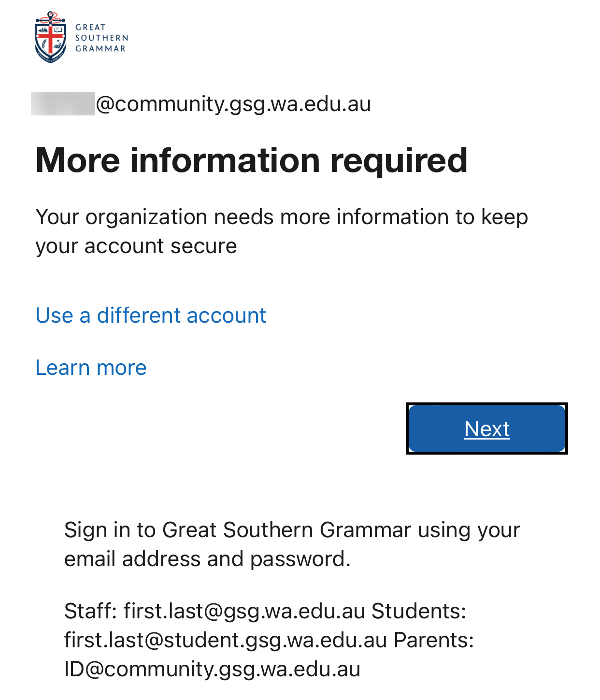This screenshot has width=600, height=700.
Task: Click the "Parents:" label
Action: tap(434, 640)
